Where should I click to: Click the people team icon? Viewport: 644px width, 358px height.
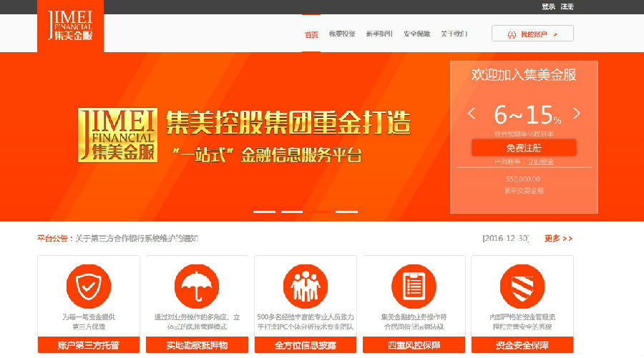pyautogui.click(x=305, y=286)
